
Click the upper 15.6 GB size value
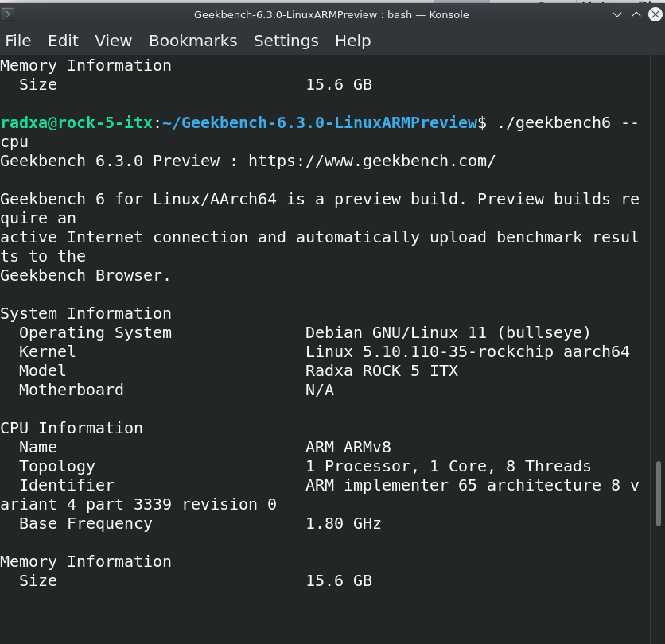click(x=339, y=85)
